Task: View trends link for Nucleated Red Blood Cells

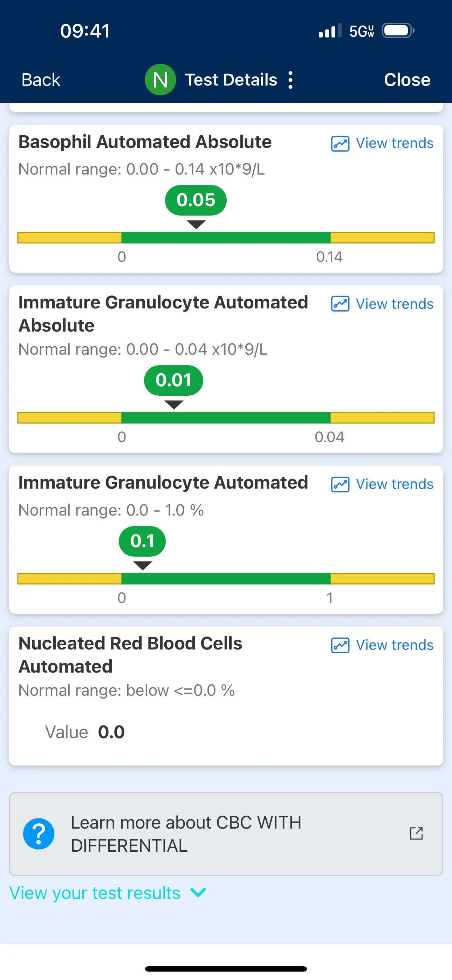Action: [394, 645]
